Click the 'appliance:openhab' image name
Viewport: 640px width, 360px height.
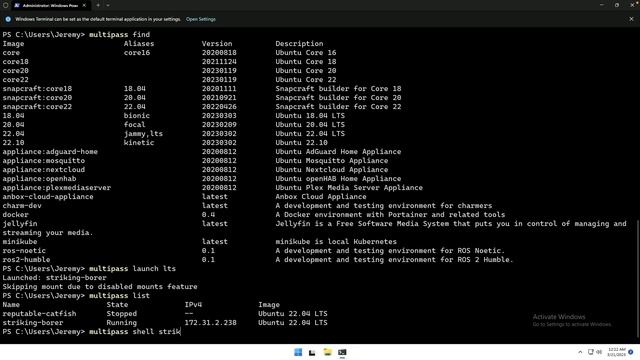[39, 179]
